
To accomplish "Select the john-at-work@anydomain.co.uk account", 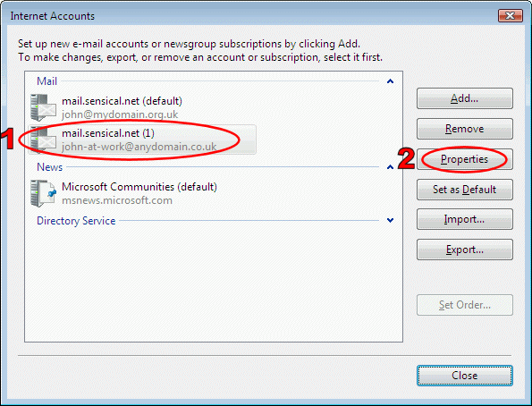I will point(142,140).
